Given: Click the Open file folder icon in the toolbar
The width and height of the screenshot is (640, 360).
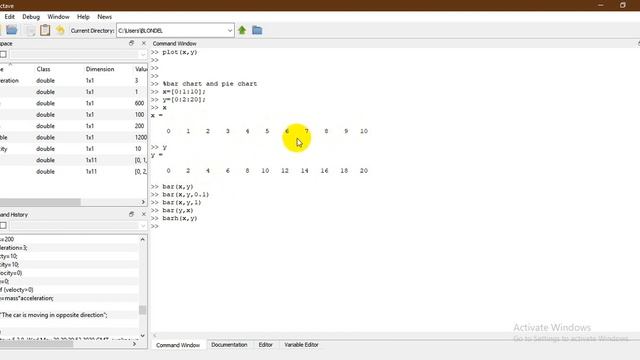Looking at the screenshot, I should pyautogui.click(x=12, y=30).
